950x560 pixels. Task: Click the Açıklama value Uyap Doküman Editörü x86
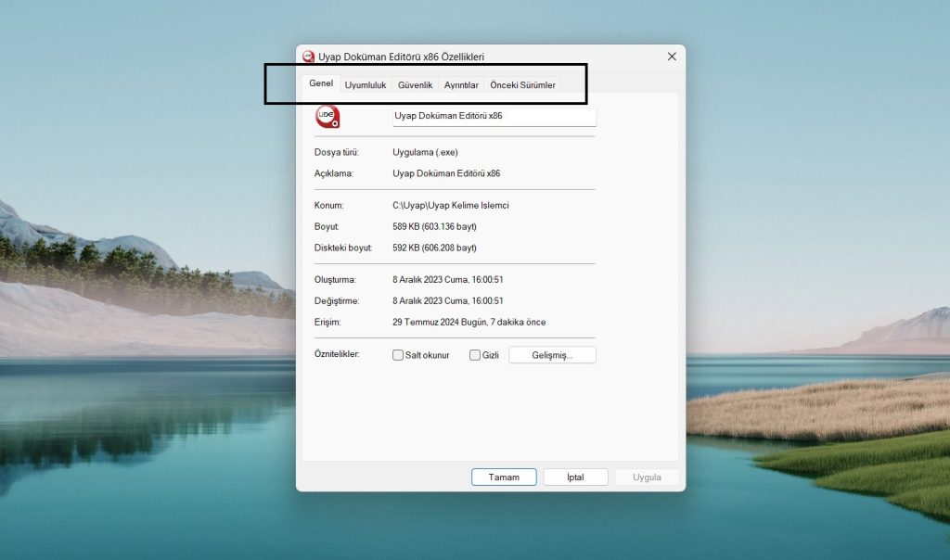tap(446, 173)
